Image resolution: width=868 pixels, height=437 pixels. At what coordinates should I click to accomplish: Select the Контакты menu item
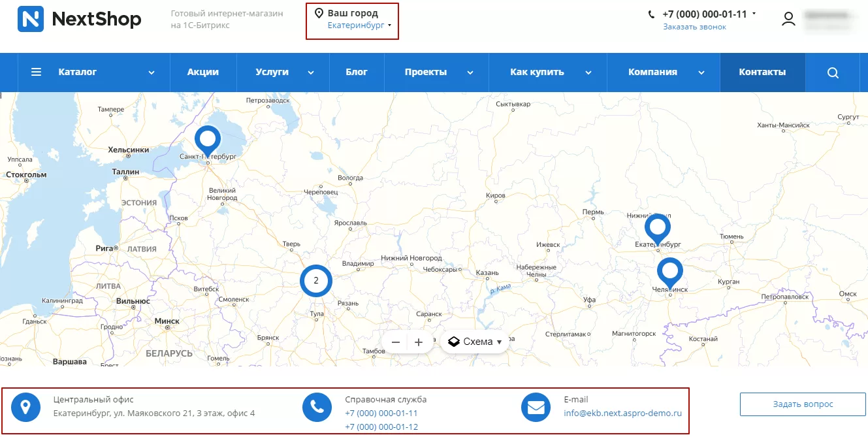point(762,72)
